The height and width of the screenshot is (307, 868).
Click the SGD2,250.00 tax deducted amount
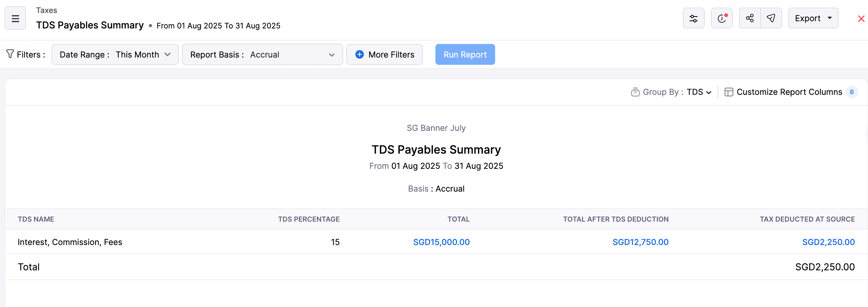(829, 242)
